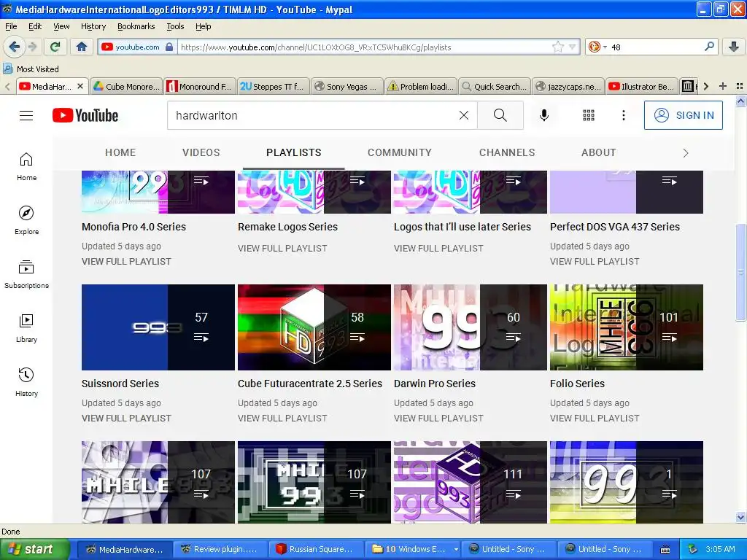Image resolution: width=747 pixels, height=560 pixels.
Task: Expand the URL bar history dropdown arrow
Action: (x=572, y=47)
